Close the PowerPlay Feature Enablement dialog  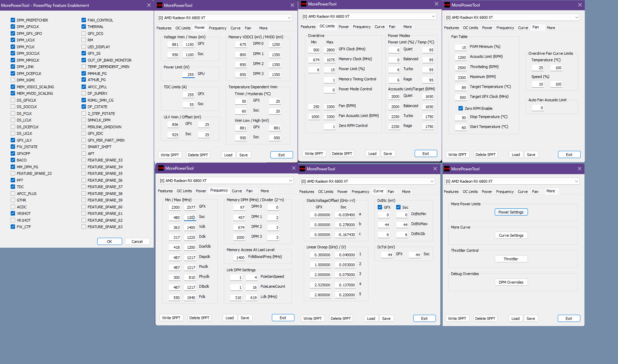pos(149,5)
